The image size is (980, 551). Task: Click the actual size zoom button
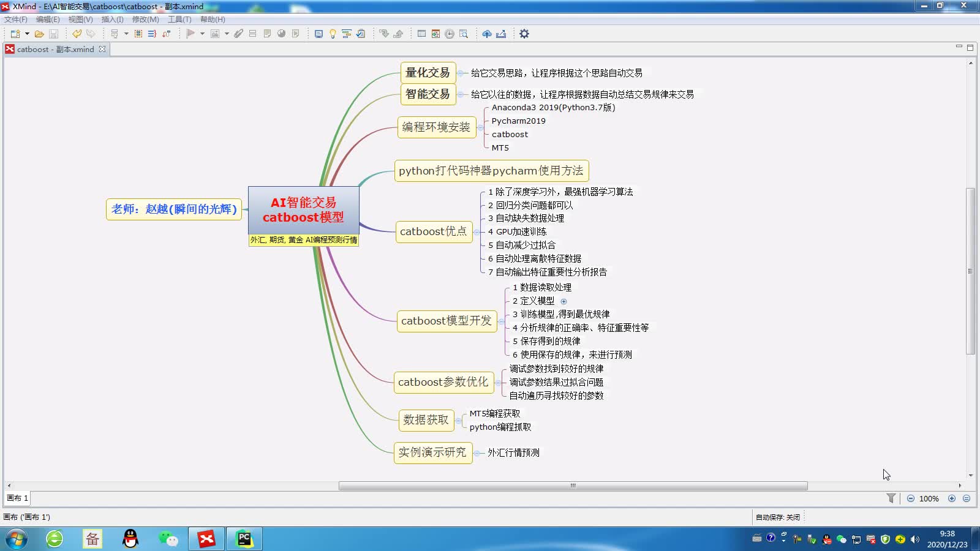[x=967, y=498]
